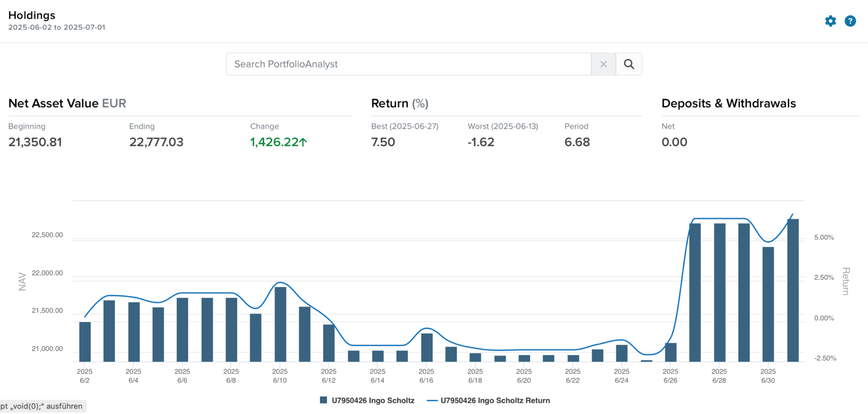
Task: Focus the Search PortfolioAnalyst field
Action: [x=409, y=64]
